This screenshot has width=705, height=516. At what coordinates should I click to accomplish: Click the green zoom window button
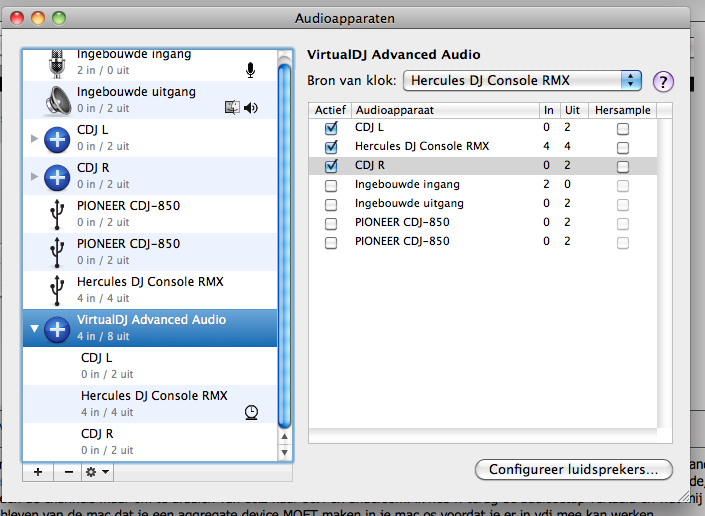tap(59, 18)
